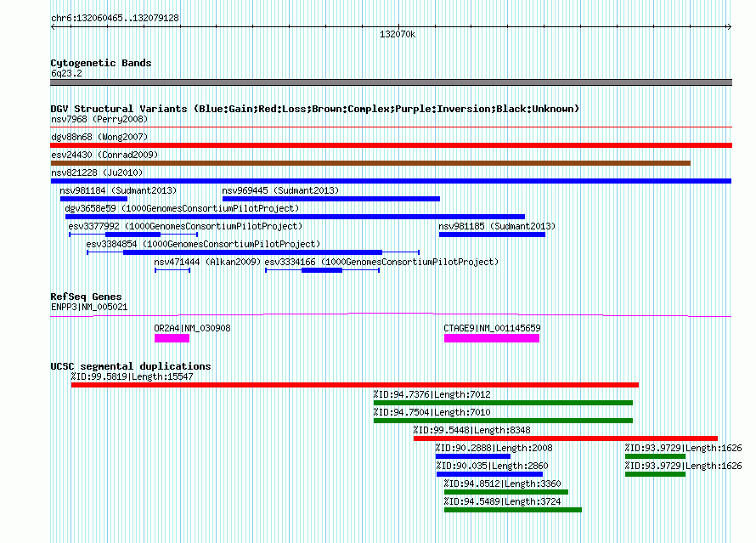The width and height of the screenshot is (756, 543).
Task: Open the CTAGE9 gene magenta box
Action: [x=491, y=338]
